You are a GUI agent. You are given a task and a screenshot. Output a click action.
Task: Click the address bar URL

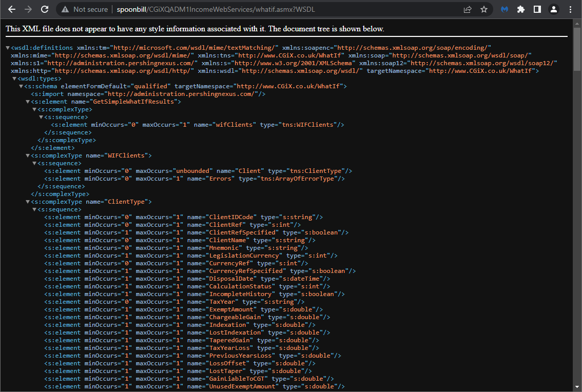(x=216, y=9)
